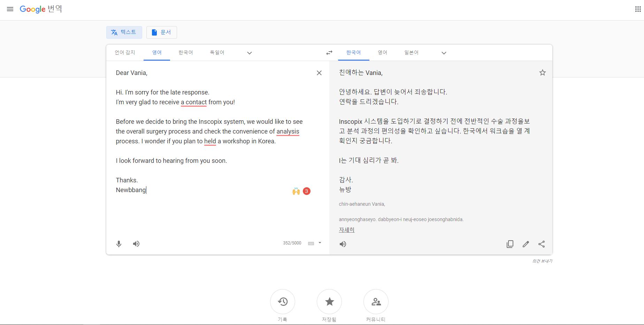Select 한국어 as the target language

click(x=353, y=53)
